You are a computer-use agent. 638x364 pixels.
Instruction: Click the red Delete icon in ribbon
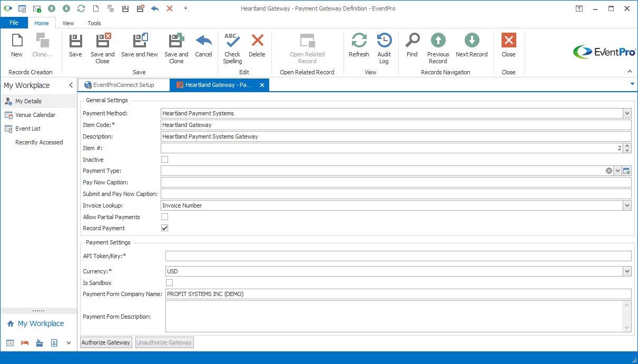(257, 41)
